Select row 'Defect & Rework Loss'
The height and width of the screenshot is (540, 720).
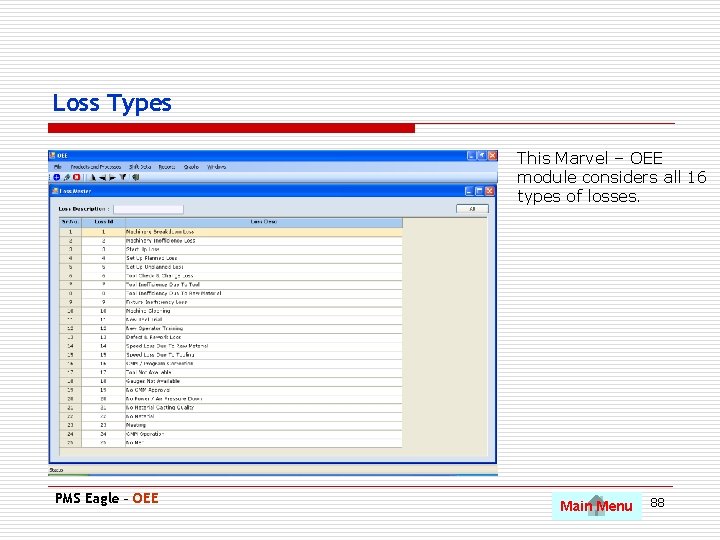pos(231,338)
